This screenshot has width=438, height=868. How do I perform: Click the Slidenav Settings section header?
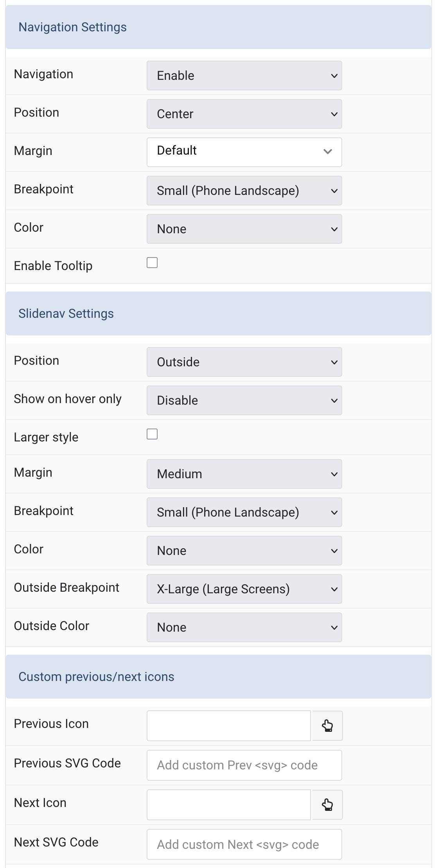(x=219, y=313)
